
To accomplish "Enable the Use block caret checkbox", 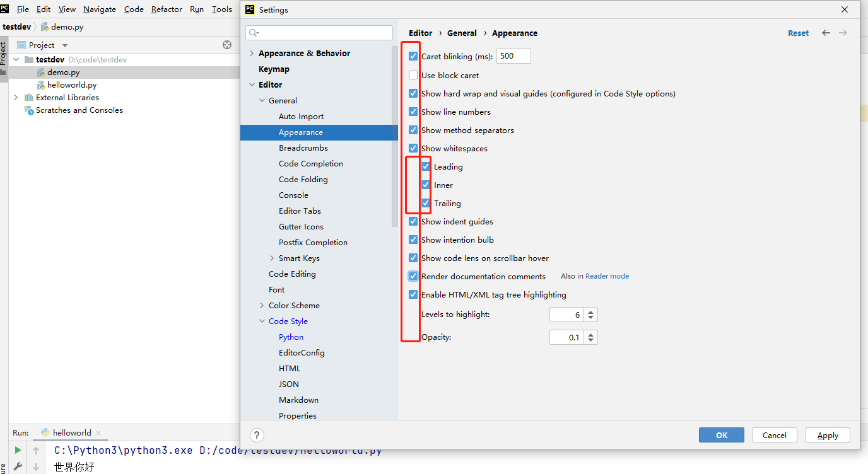I will [413, 75].
